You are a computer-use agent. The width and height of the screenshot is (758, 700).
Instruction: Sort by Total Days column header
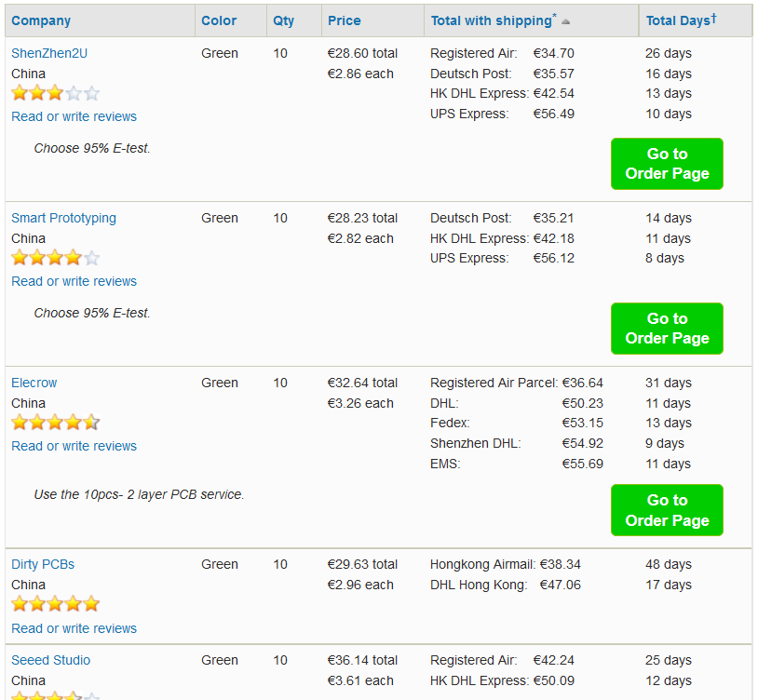point(681,20)
